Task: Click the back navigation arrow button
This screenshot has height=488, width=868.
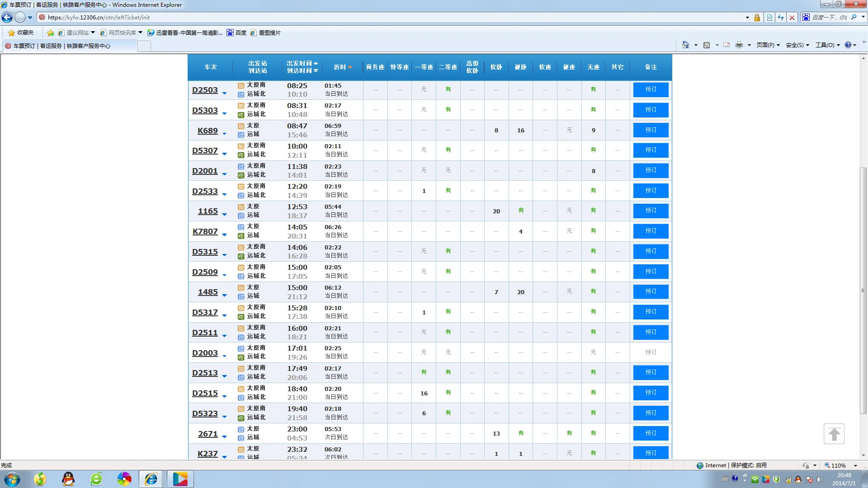Action: (x=7, y=18)
